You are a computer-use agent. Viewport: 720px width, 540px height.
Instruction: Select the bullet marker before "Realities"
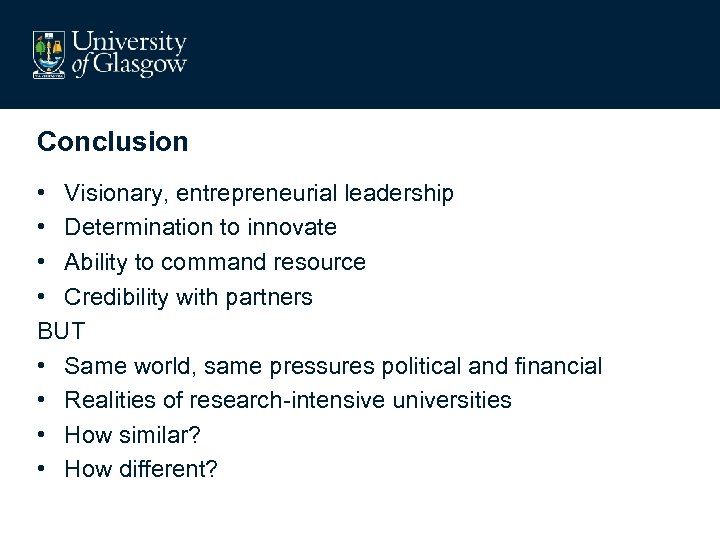(42, 400)
